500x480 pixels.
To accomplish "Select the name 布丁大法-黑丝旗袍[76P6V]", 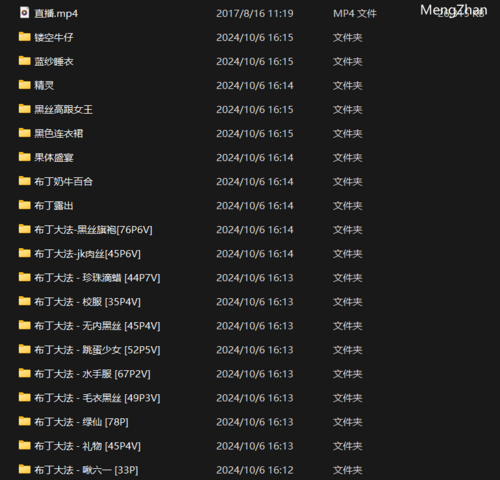I will (93, 230).
